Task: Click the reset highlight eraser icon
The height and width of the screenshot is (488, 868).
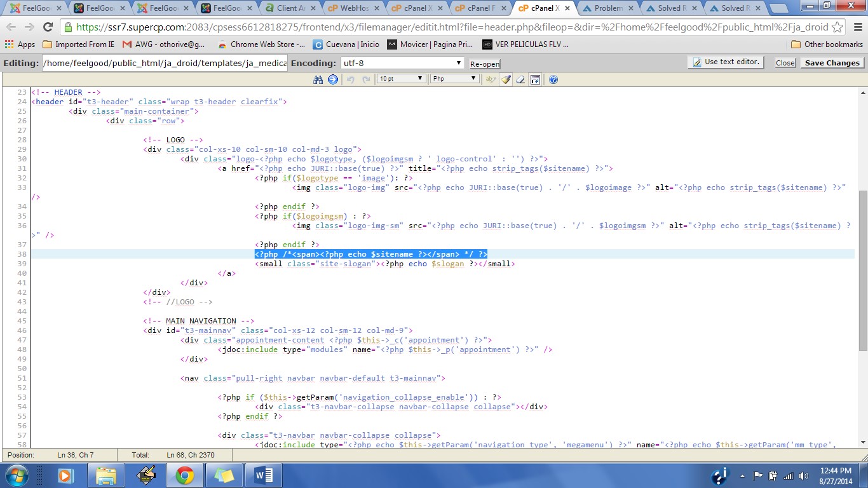Action: (x=520, y=79)
